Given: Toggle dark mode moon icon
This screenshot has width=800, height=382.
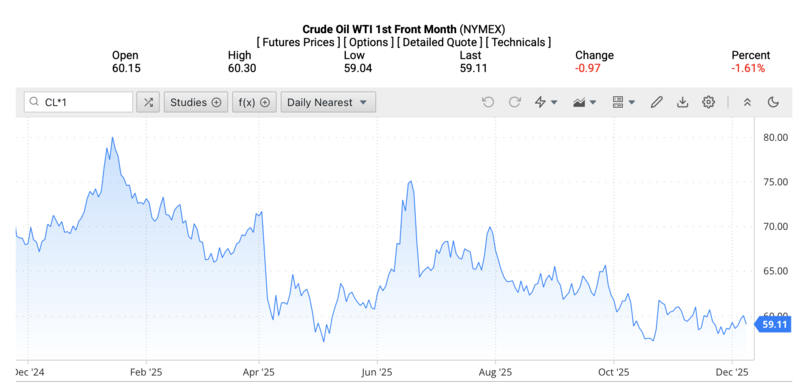Looking at the screenshot, I should tap(773, 102).
